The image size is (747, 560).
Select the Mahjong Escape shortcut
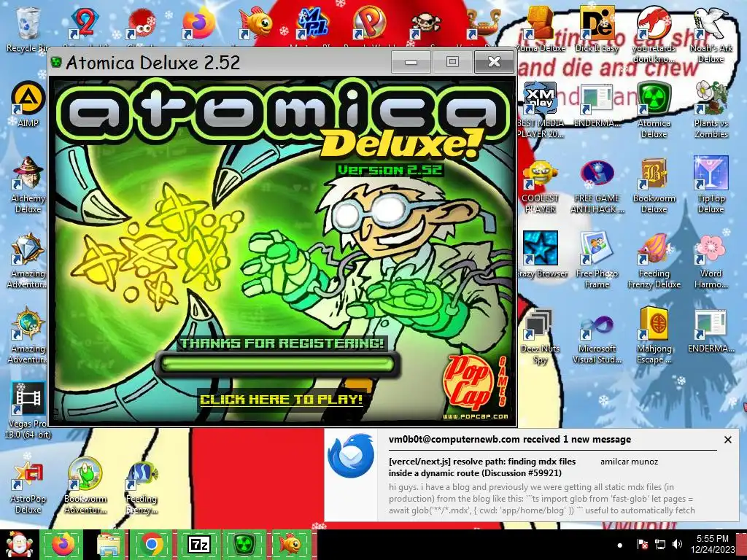654,335
